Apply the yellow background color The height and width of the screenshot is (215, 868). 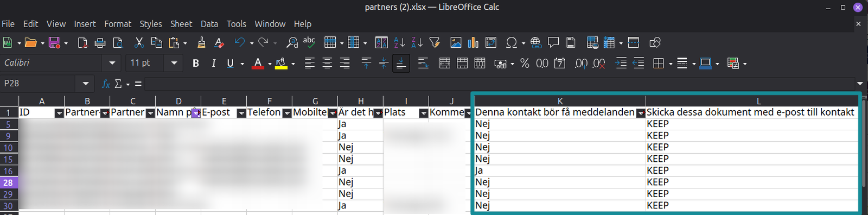(281, 64)
